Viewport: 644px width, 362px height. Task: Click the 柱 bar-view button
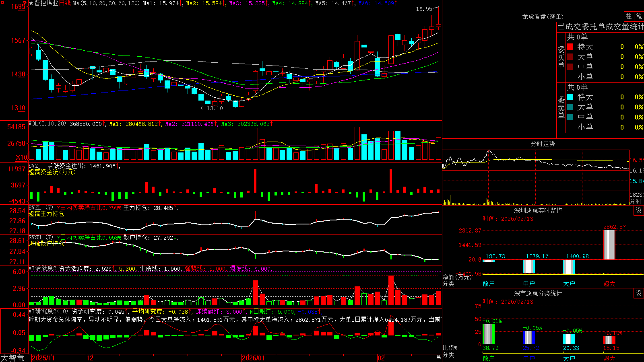tap(629, 16)
